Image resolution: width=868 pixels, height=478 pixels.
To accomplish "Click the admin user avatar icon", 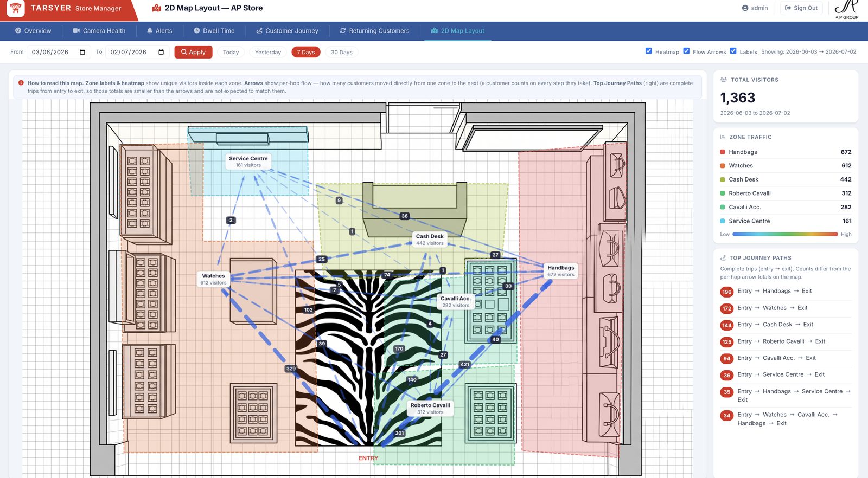I will click(745, 8).
